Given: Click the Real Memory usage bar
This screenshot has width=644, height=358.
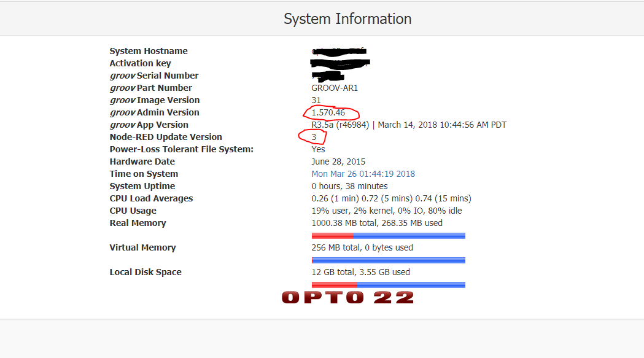Looking at the screenshot, I should point(389,236).
